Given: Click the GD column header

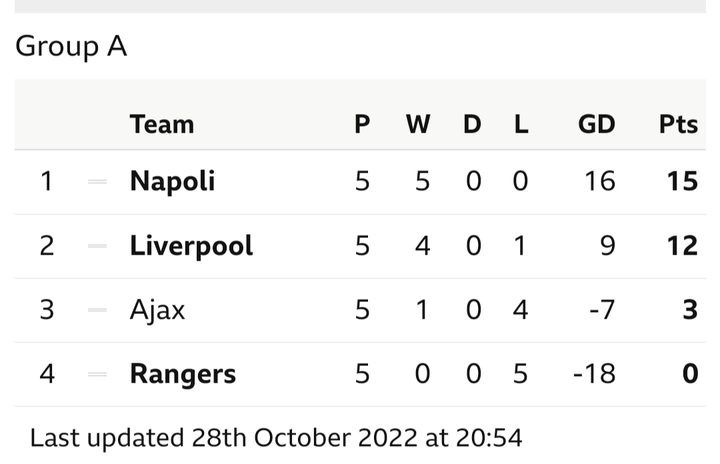Looking at the screenshot, I should [596, 124].
